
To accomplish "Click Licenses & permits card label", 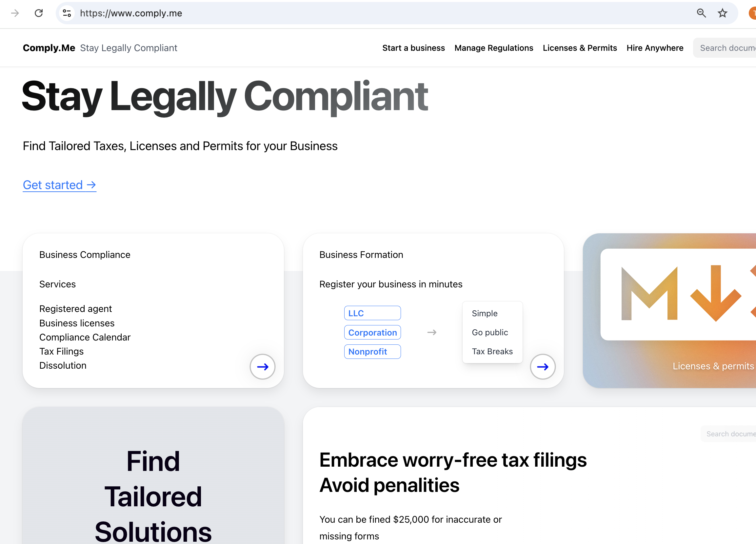I will click(713, 366).
